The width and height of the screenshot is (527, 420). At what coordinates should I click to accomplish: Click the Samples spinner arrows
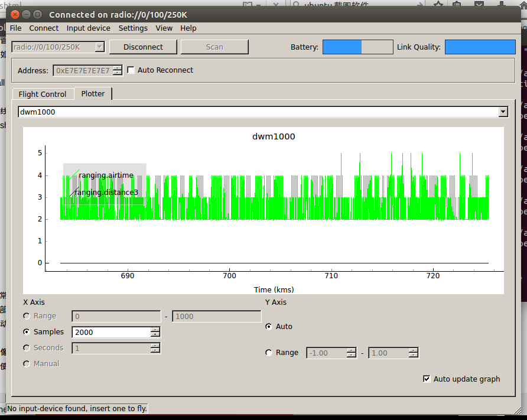pos(155,332)
